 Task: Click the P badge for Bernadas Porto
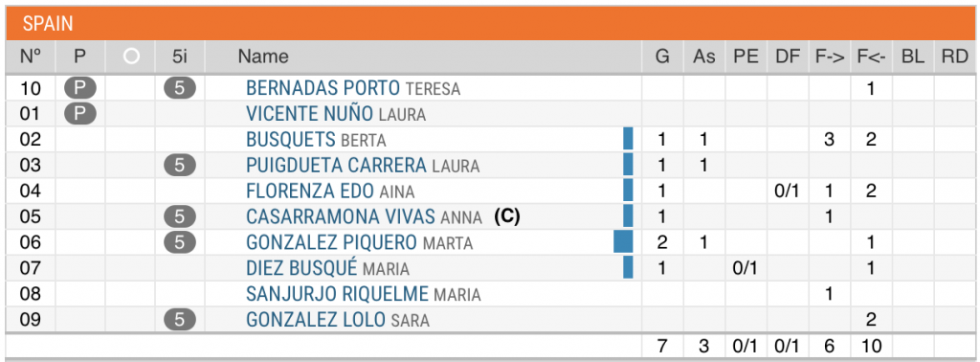(x=80, y=88)
